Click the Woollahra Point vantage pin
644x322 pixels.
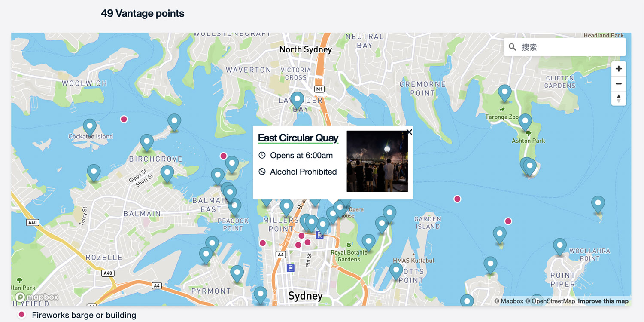(559, 247)
